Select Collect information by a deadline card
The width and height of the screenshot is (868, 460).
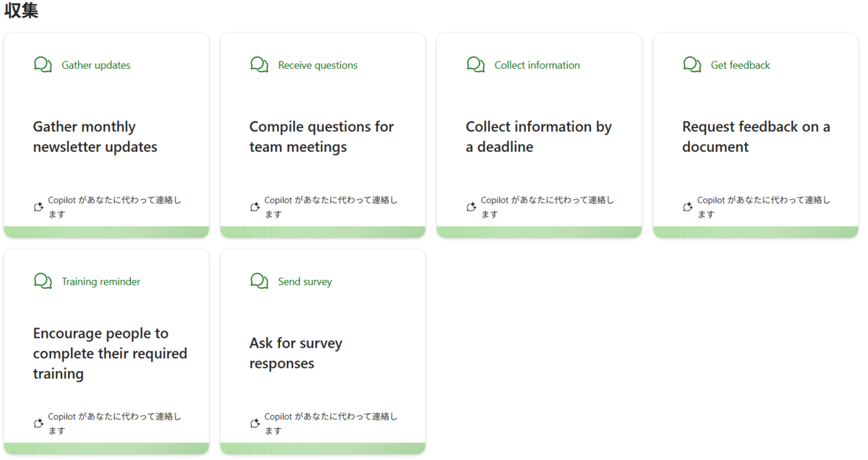coord(539,135)
